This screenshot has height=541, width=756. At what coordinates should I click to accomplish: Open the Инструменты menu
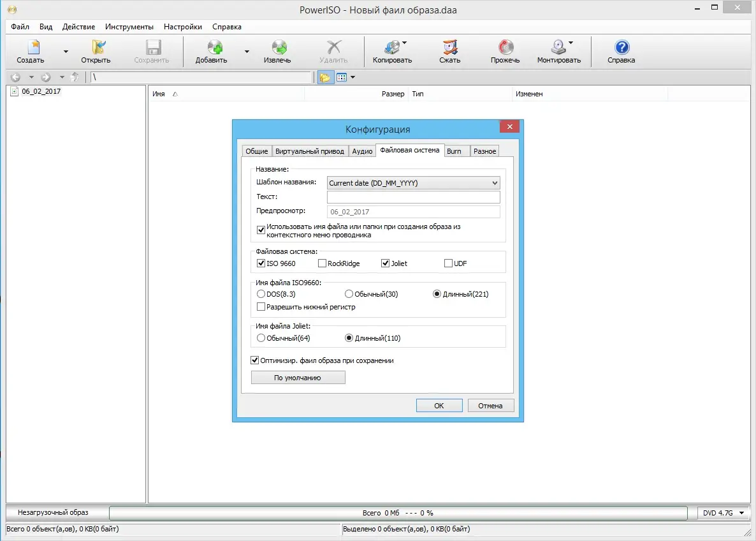129,27
